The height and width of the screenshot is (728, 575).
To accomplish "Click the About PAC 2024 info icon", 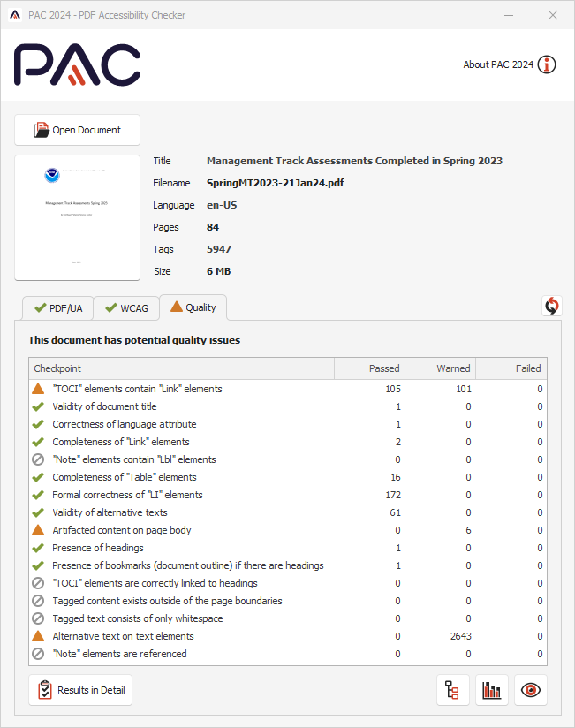I will [x=548, y=64].
